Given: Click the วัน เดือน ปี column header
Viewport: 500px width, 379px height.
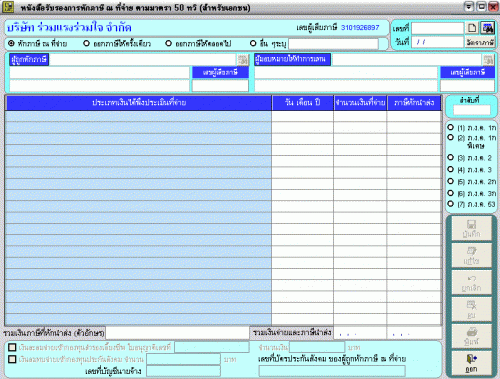Looking at the screenshot, I should 303,103.
